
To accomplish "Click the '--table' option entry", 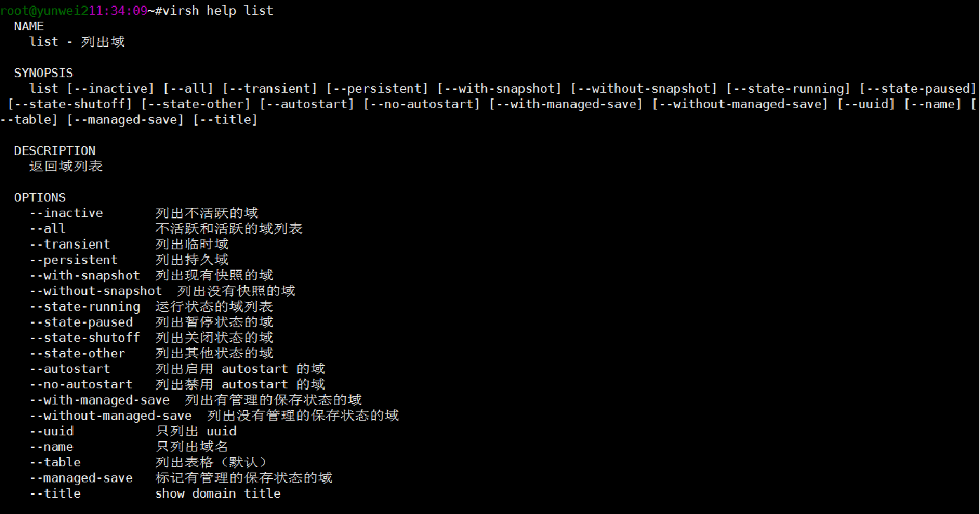I will (55, 462).
